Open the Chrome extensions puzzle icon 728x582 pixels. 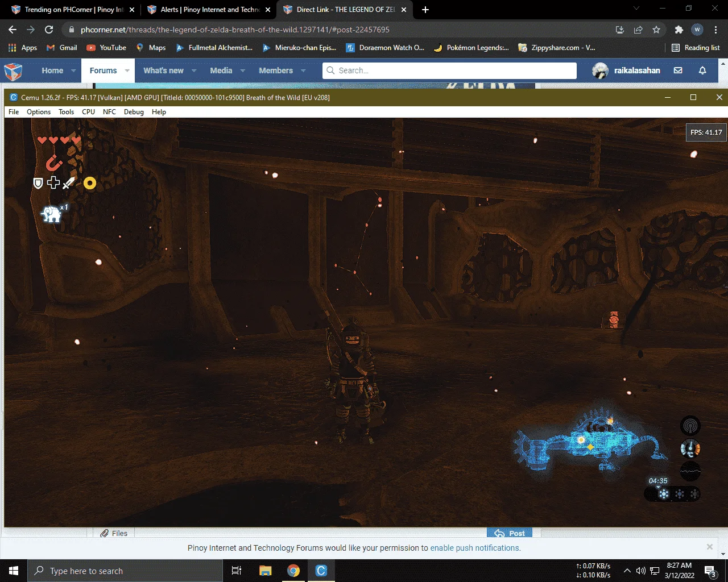[x=679, y=30]
